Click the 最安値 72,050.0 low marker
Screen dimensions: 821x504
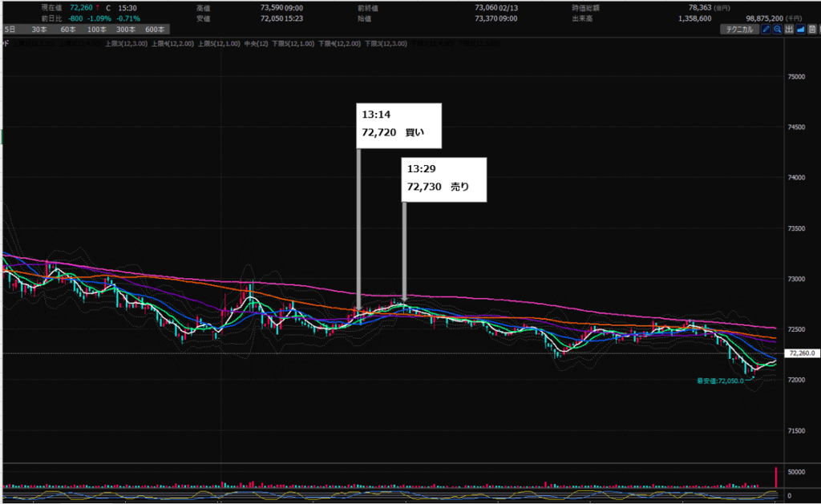pyautogui.click(x=724, y=381)
